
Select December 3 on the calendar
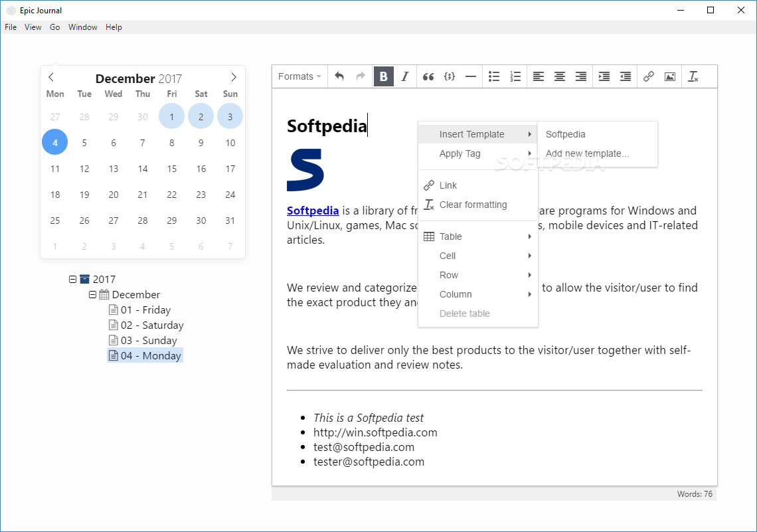230,116
